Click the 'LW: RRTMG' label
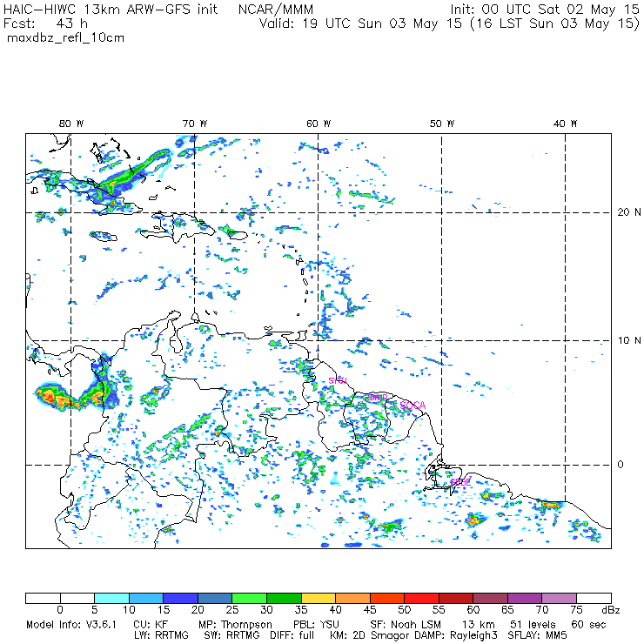The width and height of the screenshot is (644, 644). coord(161,635)
